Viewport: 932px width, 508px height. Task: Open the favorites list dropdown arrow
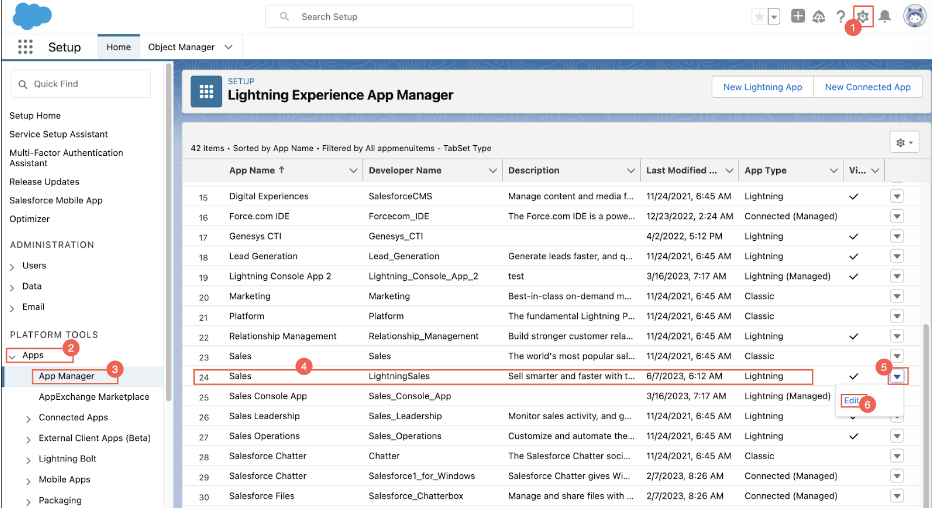[x=774, y=17]
